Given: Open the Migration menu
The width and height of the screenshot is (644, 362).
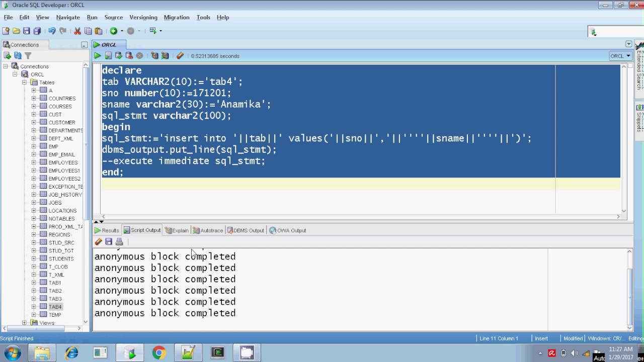Looking at the screenshot, I should point(177,17).
